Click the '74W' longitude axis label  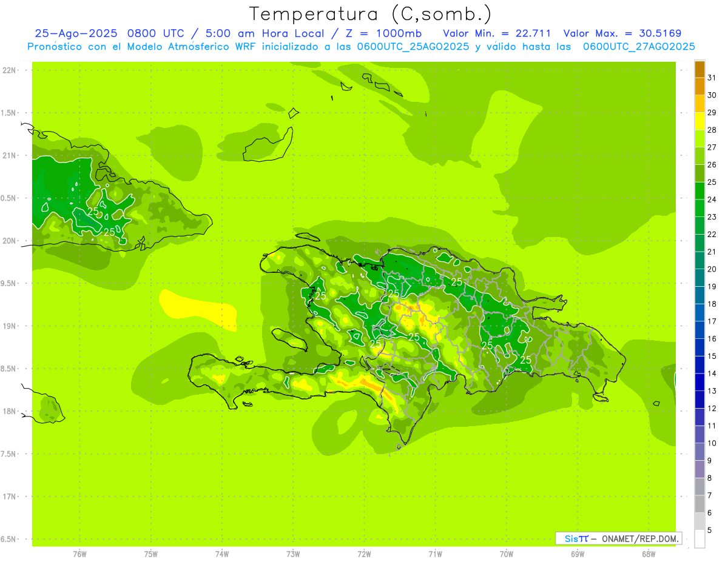[x=222, y=554]
